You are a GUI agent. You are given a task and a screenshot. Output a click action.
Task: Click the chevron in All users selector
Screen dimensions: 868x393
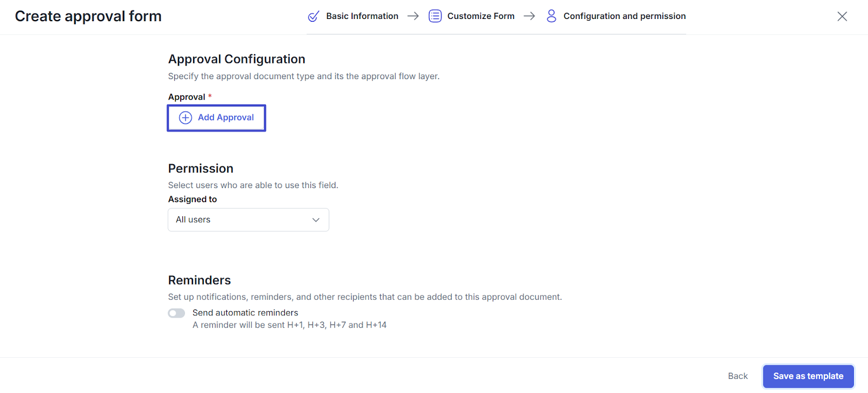coord(316,220)
